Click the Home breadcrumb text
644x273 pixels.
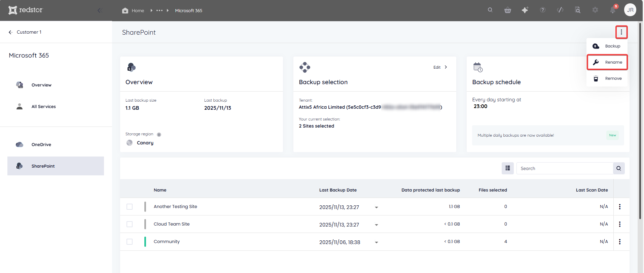pos(138,10)
